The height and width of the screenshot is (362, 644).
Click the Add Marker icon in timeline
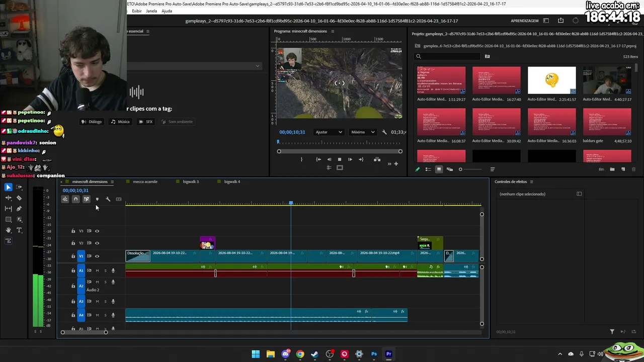click(x=97, y=199)
